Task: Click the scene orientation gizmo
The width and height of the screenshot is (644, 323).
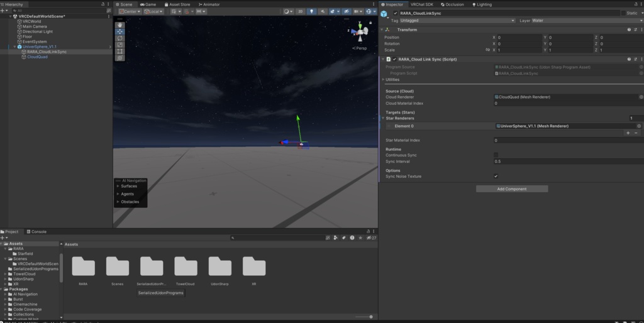Action: pos(360,32)
